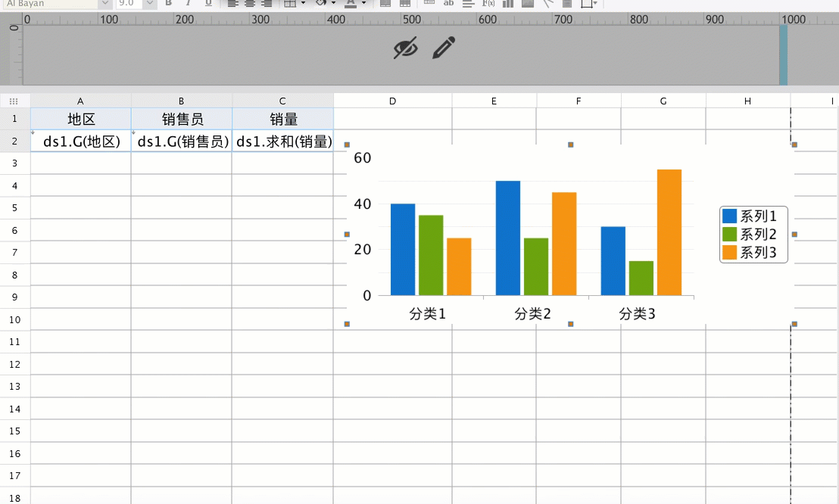Toggle bold formatting in the toolbar
This screenshot has width=839, height=504.
pos(169,3)
